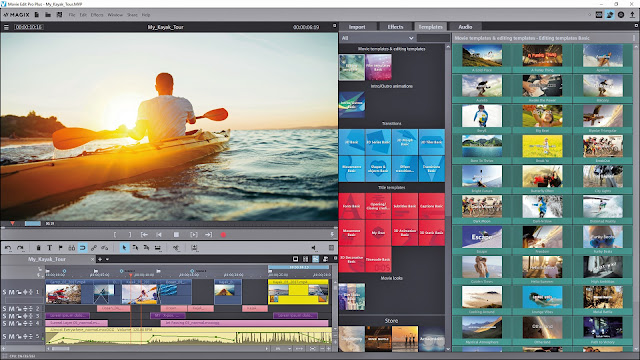Viewport: 640px width, 360px height.
Task: Click the group/link objects chain icon
Action: tap(94, 248)
